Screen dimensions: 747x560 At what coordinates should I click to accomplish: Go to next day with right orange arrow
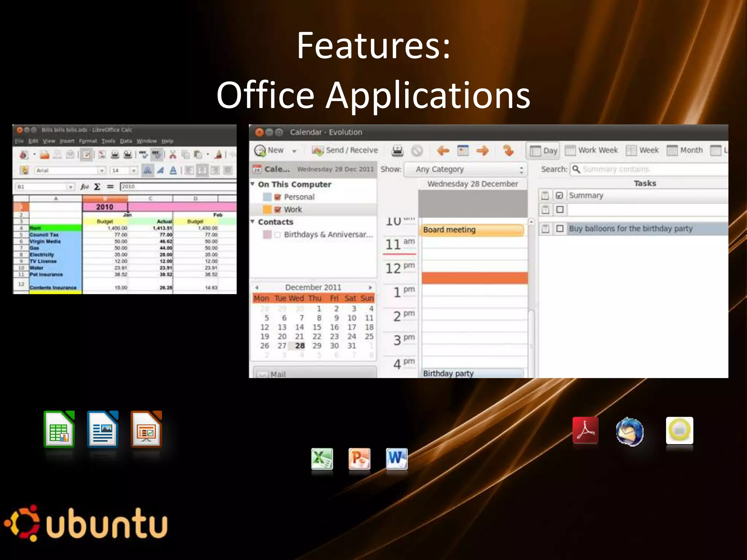click(483, 150)
